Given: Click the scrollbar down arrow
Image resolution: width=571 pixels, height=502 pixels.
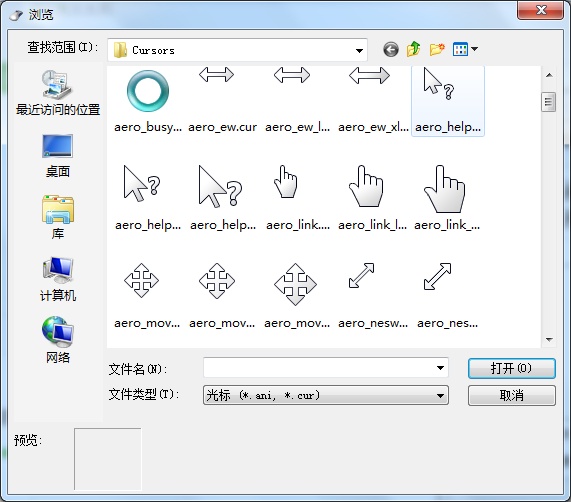Looking at the screenshot, I should [x=549, y=340].
